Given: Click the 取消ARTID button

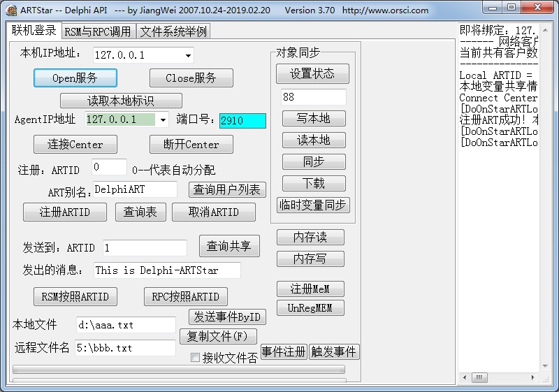Looking at the screenshot, I should [214, 212].
